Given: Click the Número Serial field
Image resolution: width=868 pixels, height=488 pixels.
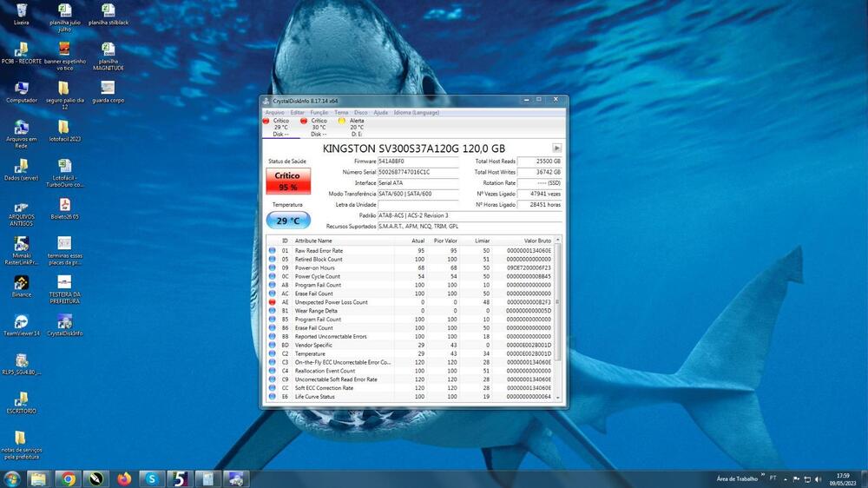Looking at the screenshot, I should (418, 172).
